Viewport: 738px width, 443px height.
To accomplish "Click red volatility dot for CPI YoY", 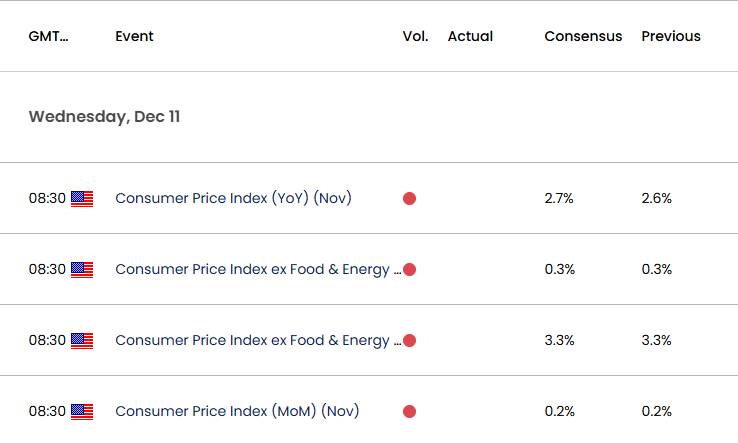I will 409,199.
